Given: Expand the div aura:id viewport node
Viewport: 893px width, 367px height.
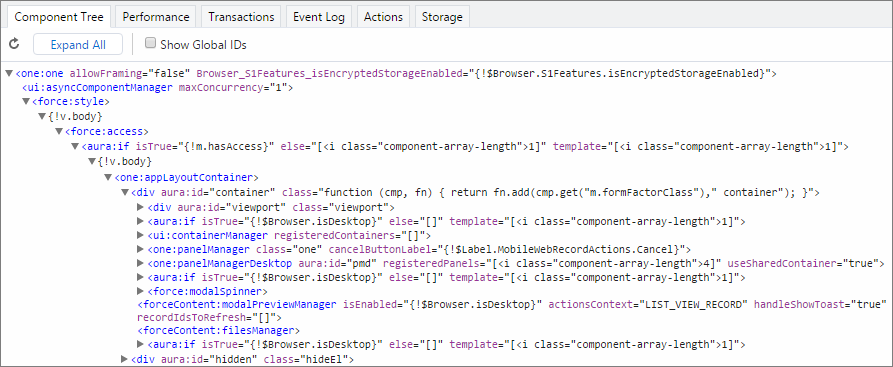Looking at the screenshot, I should [x=141, y=206].
